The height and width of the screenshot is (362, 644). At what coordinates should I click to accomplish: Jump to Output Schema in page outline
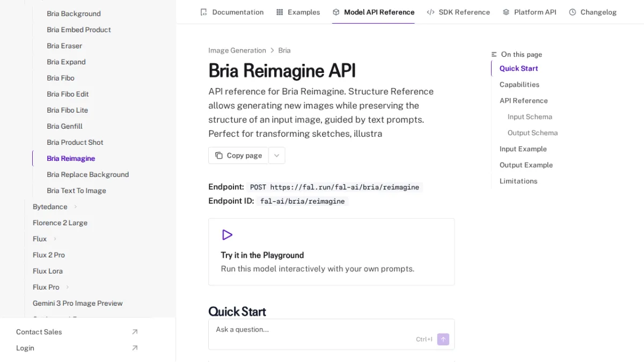click(x=533, y=133)
